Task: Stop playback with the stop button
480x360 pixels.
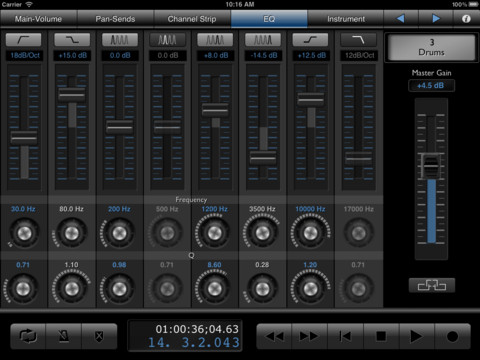Action: click(x=381, y=336)
